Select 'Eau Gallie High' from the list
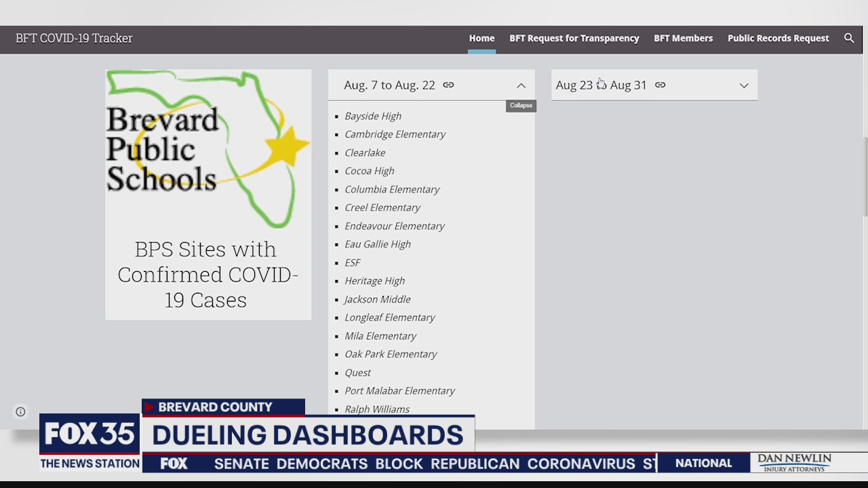 [x=378, y=244]
